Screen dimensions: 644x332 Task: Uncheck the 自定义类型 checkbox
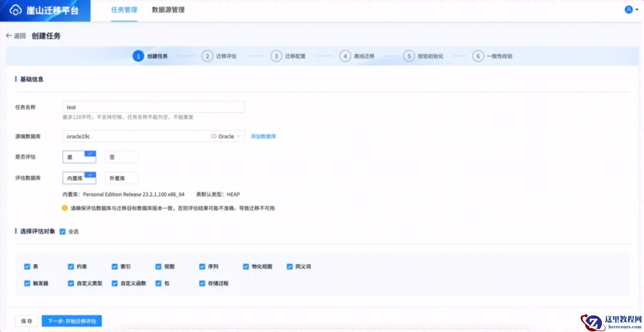71,283
